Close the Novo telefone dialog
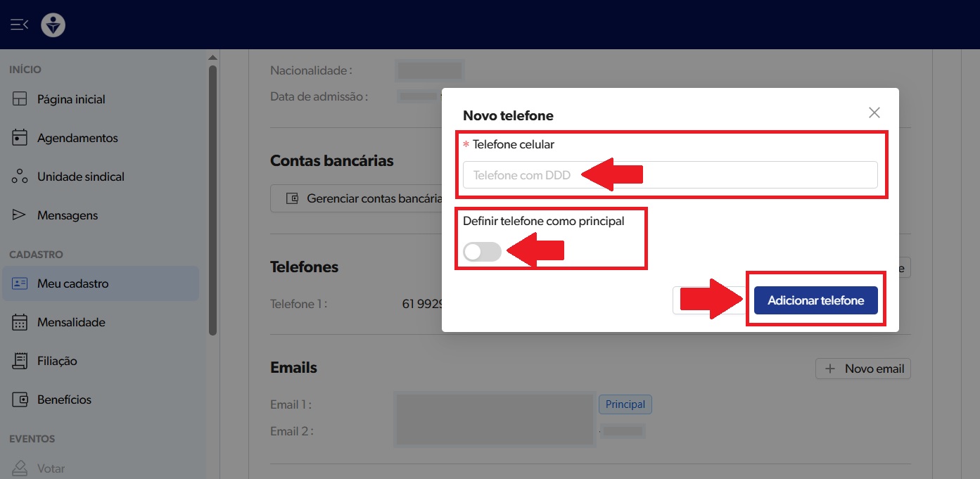980x479 pixels. point(874,113)
